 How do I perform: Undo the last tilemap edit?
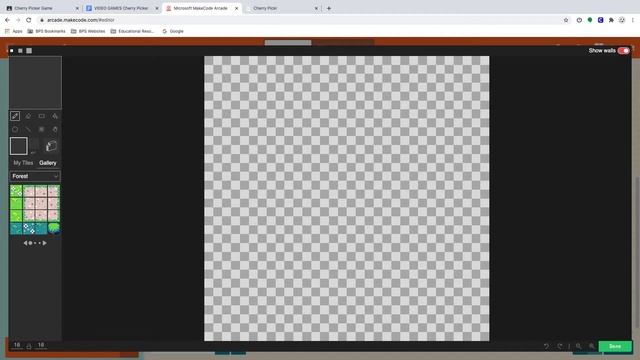546,346
